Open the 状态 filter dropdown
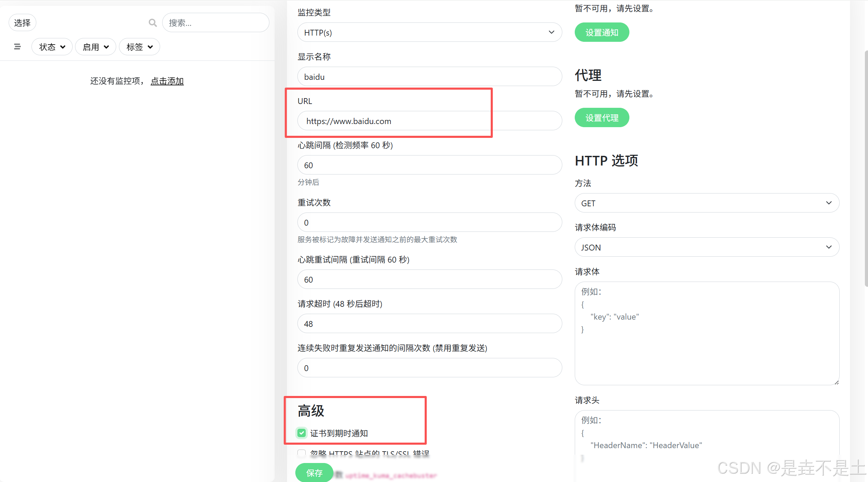 pyautogui.click(x=52, y=47)
